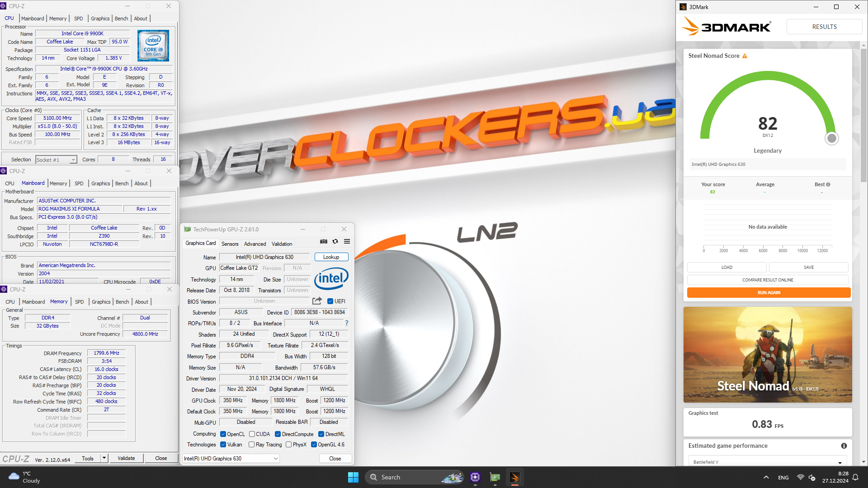
Task: Open the weather widget on taskbar
Action: tap(25, 477)
